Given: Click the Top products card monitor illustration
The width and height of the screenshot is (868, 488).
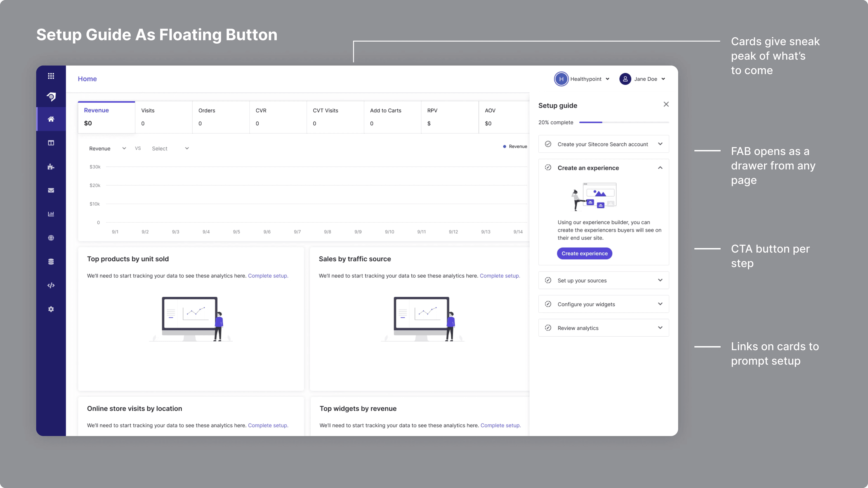Looking at the screenshot, I should [x=191, y=319].
